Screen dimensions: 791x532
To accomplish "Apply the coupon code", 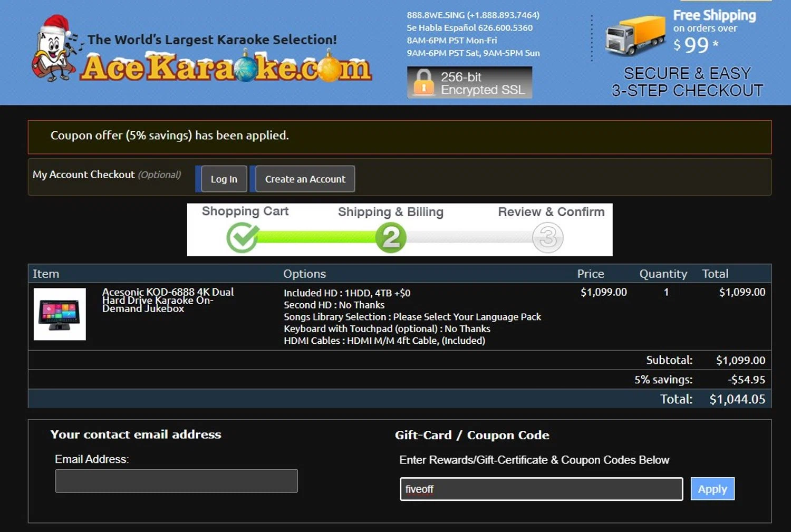I will point(712,489).
